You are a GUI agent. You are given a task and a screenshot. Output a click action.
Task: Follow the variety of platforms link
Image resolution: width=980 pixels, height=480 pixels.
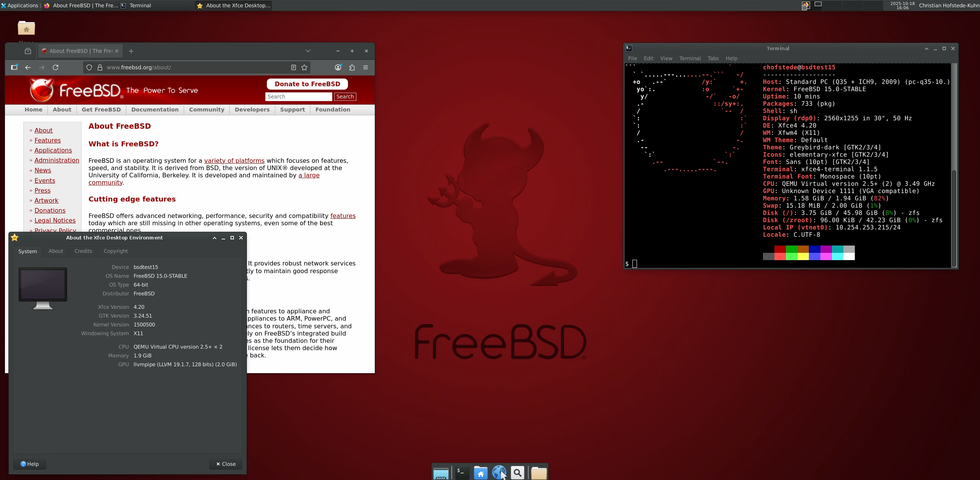click(234, 161)
